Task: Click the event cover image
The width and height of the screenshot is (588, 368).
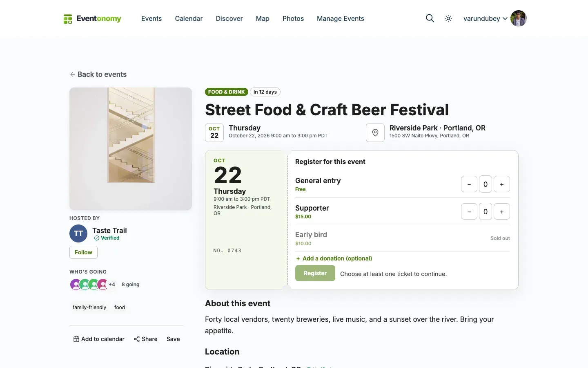Action: 131,149
